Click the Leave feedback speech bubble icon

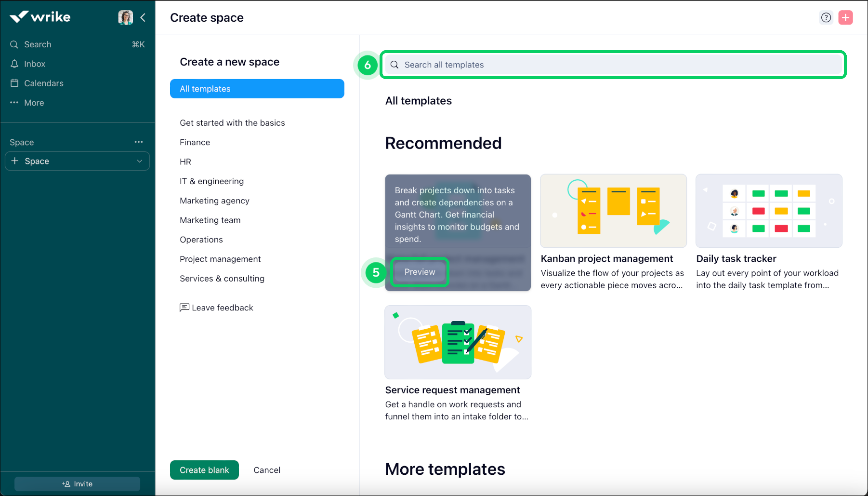tap(184, 307)
